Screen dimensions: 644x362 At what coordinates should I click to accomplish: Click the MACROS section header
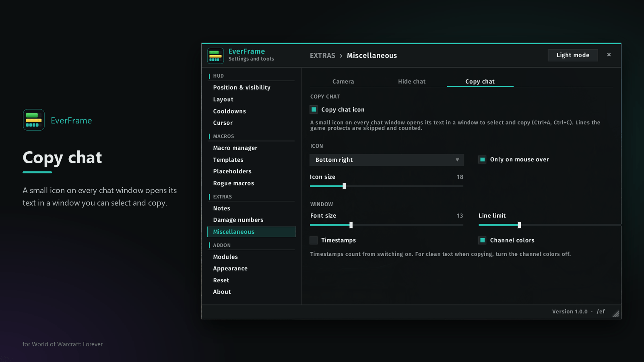point(223,136)
